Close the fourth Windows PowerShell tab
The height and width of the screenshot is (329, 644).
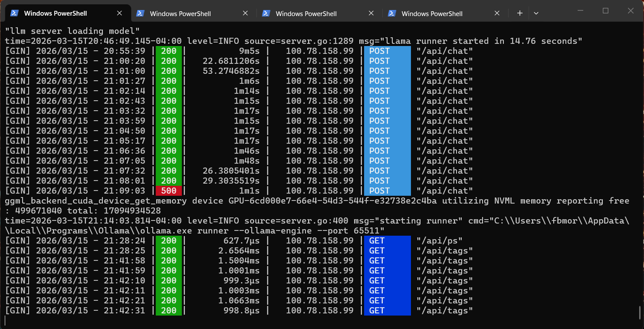[x=497, y=13]
